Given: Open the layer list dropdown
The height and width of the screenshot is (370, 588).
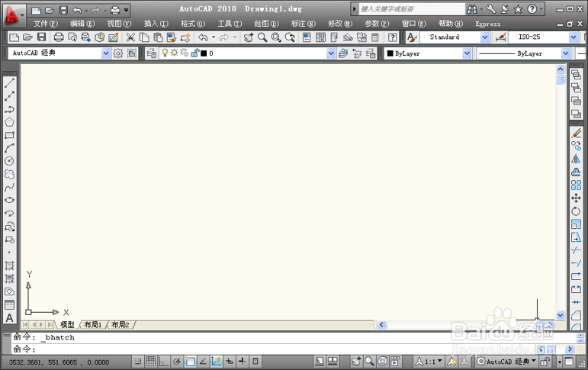Looking at the screenshot, I should (x=331, y=53).
